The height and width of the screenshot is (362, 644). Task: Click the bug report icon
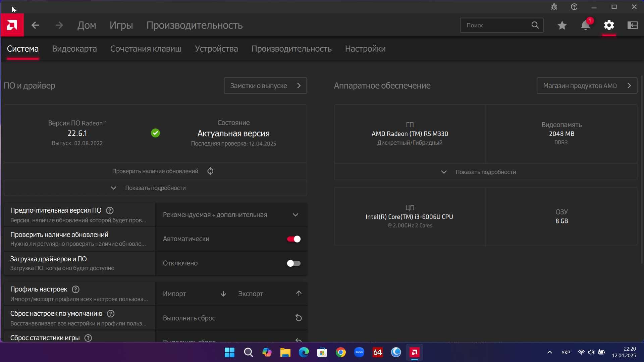[554, 7]
